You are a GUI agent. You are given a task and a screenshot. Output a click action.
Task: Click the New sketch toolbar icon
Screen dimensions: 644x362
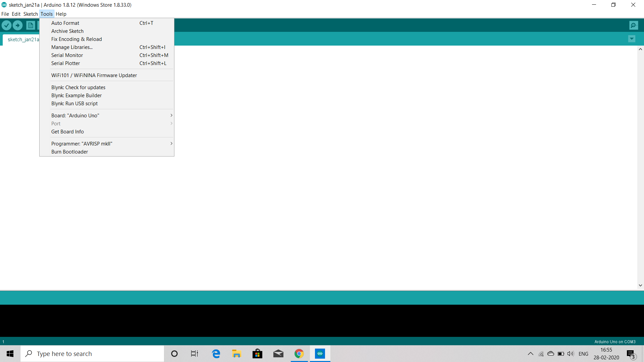coord(31,25)
